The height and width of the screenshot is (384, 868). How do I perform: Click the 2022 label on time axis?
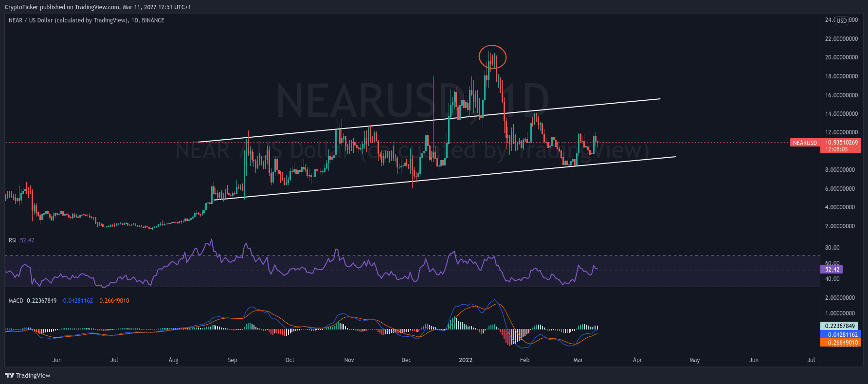(466, 360)
